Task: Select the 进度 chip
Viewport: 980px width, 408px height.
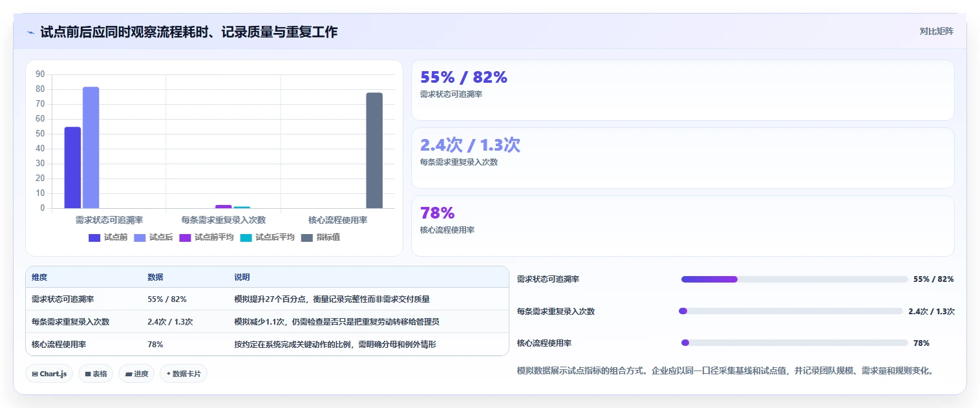Action: (136, 374)
